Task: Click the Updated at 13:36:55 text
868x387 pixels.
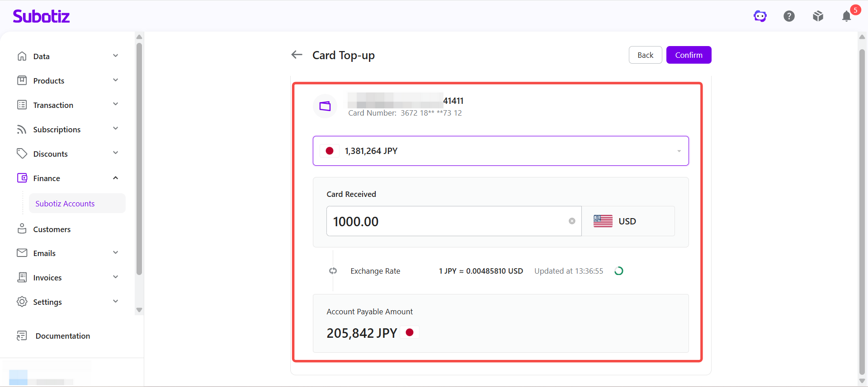Action: [569, 271]
